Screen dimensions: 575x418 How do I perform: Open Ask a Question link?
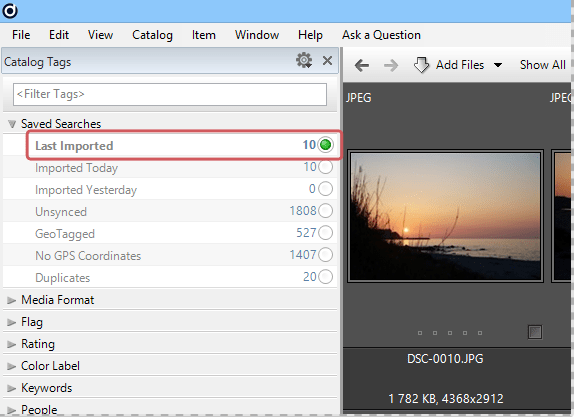tap(381, 35)
